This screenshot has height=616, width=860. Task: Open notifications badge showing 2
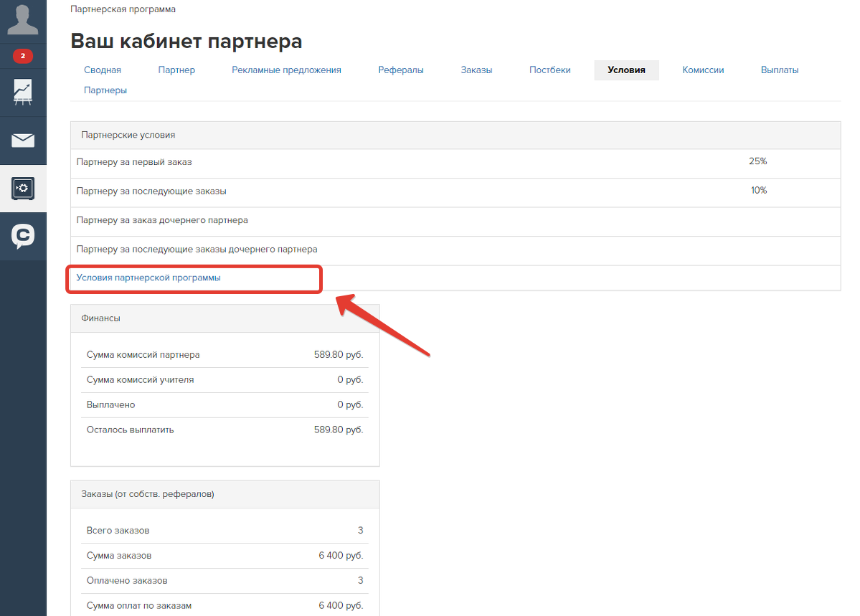[23, 56]
